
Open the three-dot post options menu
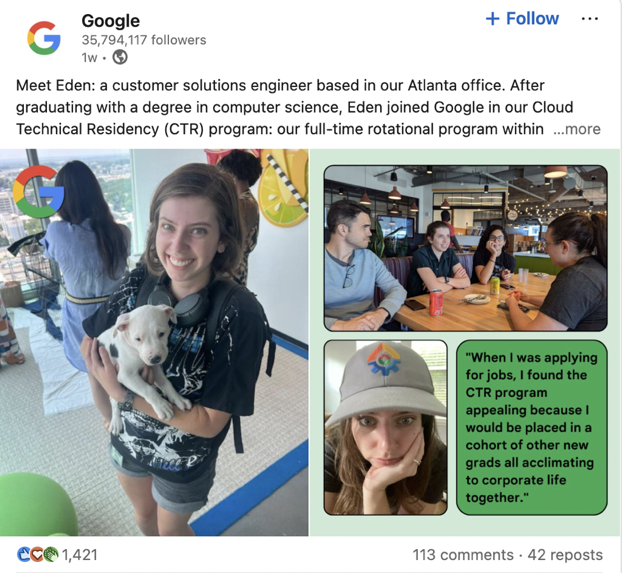click(x=589, y=19)
